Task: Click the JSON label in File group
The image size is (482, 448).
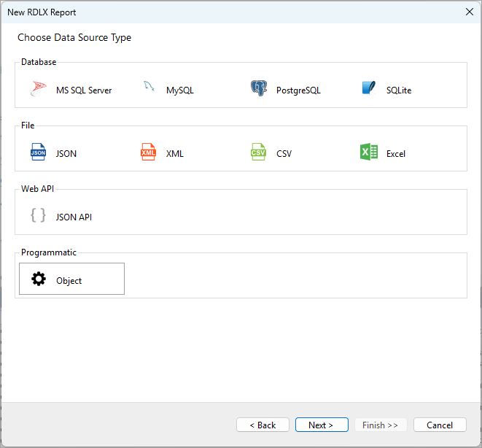Action: click(x=66, y=154)
